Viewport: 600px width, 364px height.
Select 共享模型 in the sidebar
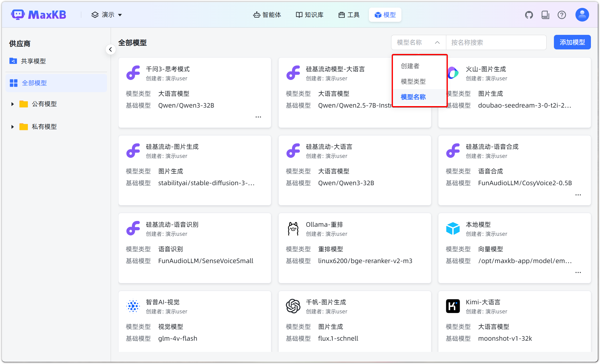(33, 61)
